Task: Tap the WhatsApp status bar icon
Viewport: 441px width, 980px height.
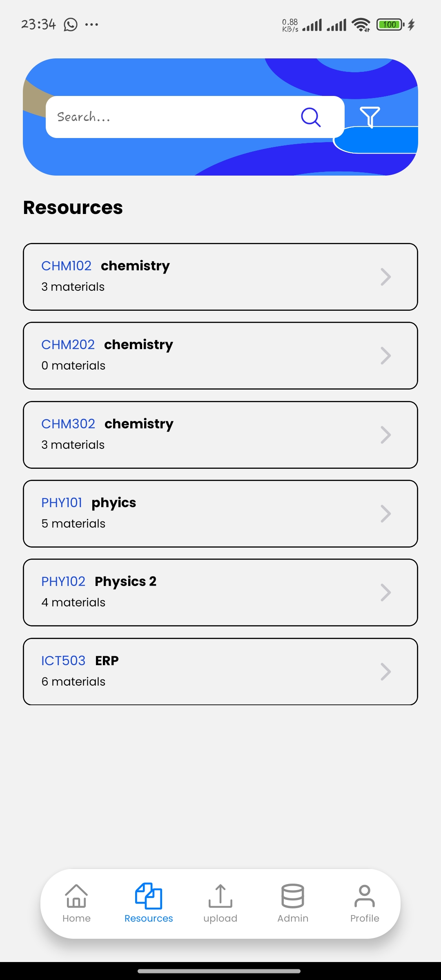Action: click(71, 24)
